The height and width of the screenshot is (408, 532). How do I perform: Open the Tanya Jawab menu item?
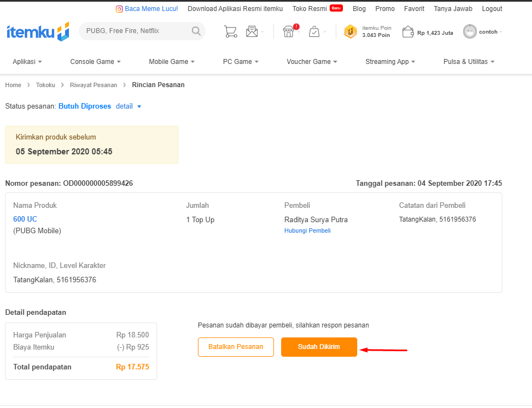[x=453, y=9]
